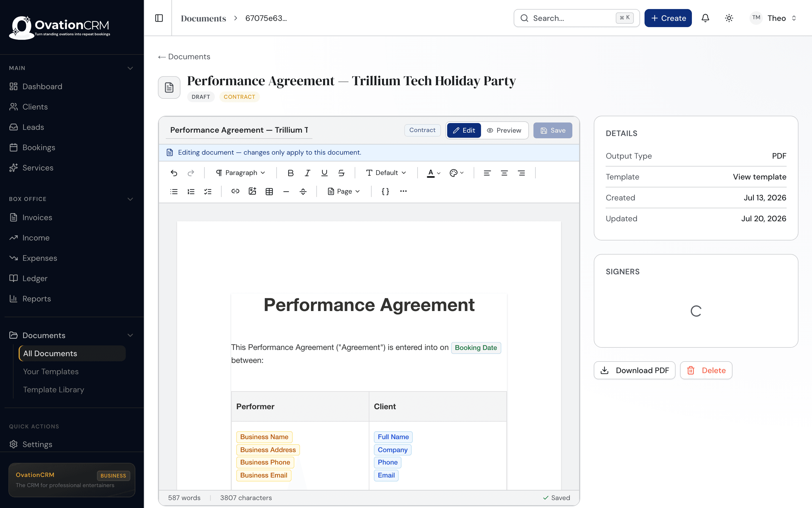Insert a table
This screenshot has width=812, height=508.
pyautogui.click(x=269, y=192)
